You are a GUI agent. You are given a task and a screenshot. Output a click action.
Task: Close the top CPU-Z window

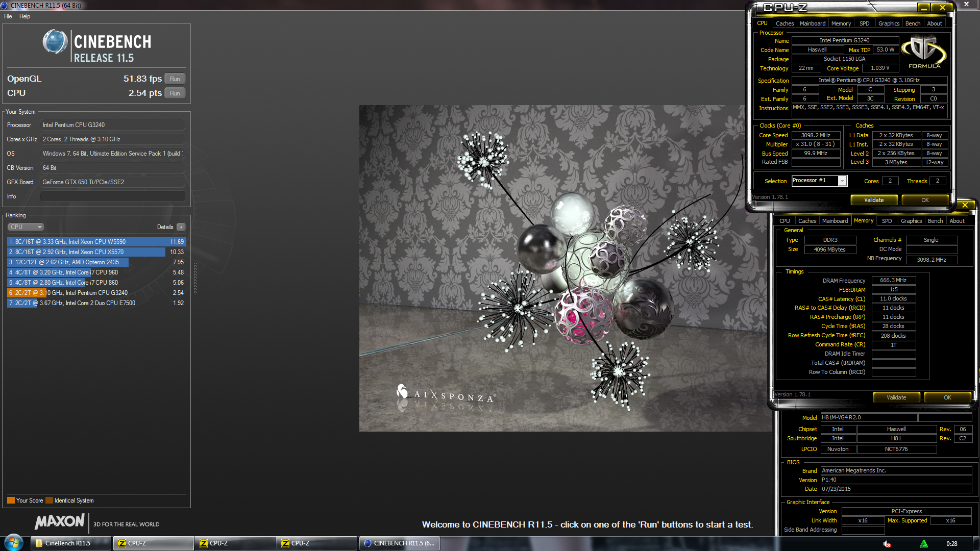point(942,8)
